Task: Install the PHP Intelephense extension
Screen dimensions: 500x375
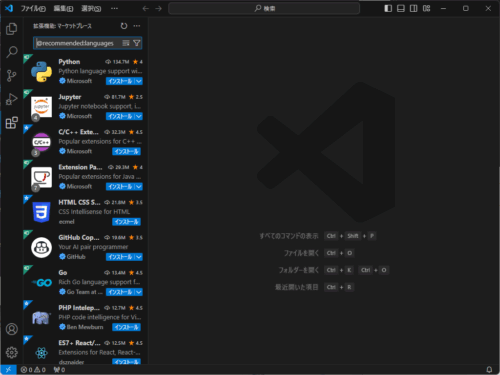Action: point(126,327)
